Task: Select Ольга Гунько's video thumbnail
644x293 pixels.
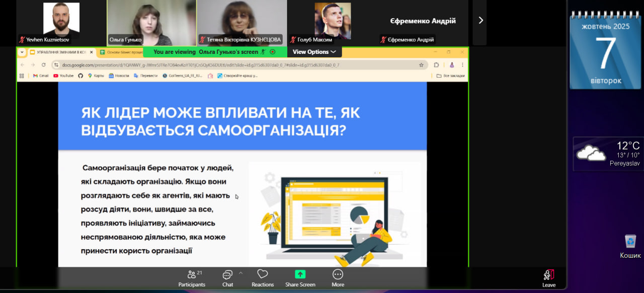Action: pos(151,23)
